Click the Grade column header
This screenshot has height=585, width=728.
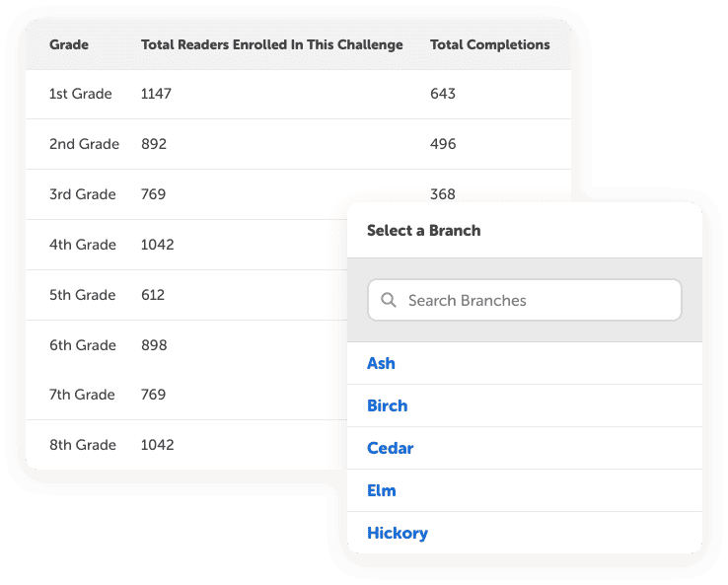click(x=69, y=44)
